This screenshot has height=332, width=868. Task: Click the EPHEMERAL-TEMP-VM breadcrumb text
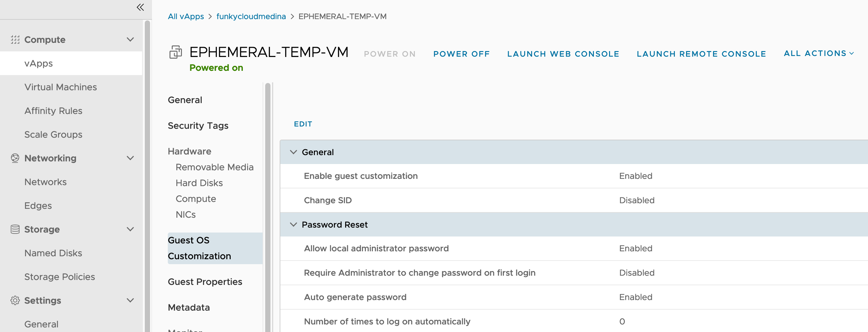[342, 16]
